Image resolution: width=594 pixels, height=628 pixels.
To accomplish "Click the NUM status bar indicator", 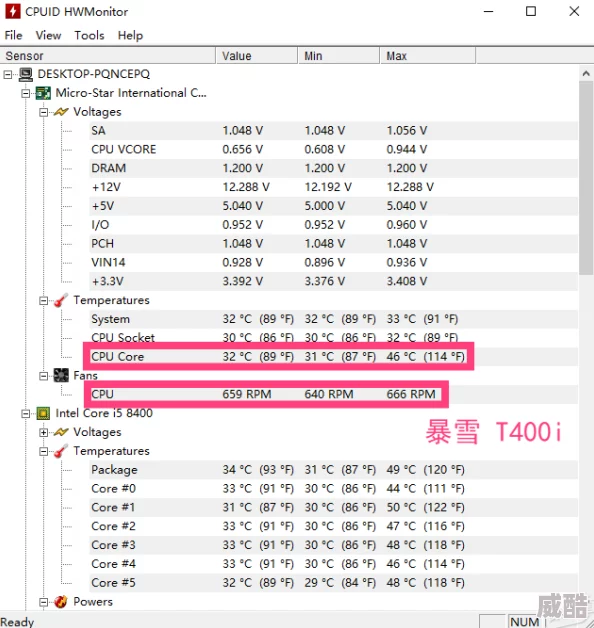I will pyautogui.click(x=524, y=622).
